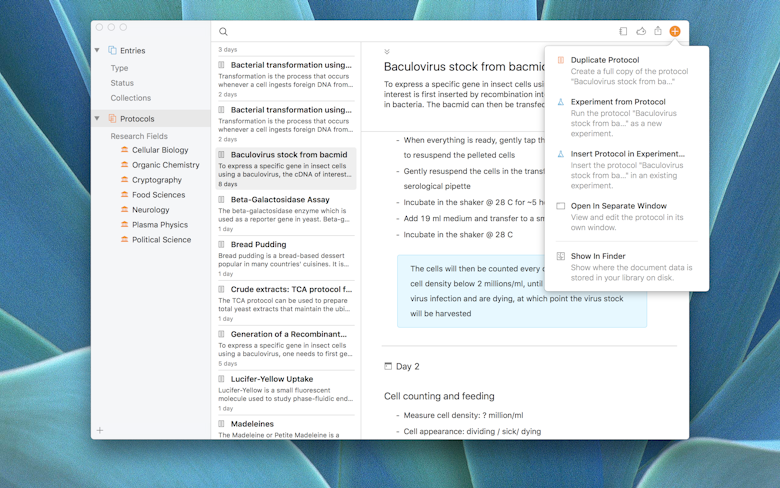
Task: Open first Bacterial transformation protocol entry
Action: pos(286,79)
